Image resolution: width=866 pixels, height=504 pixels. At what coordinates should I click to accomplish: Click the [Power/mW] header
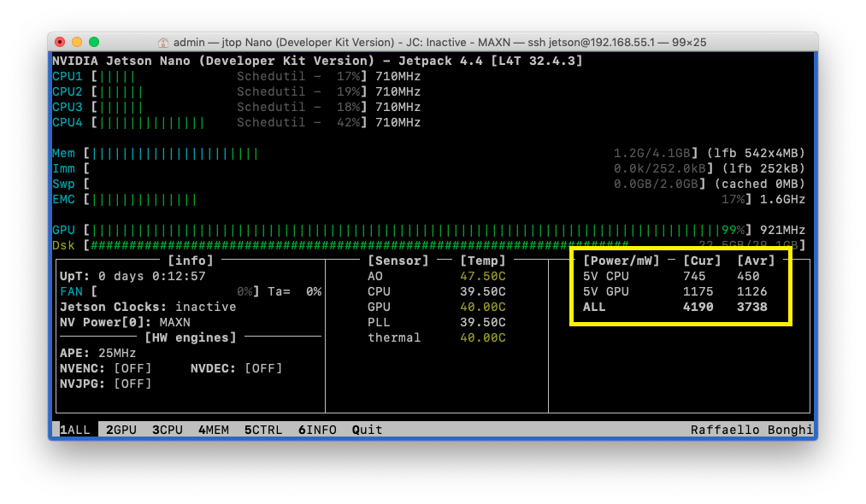click(x=622, y=261)
